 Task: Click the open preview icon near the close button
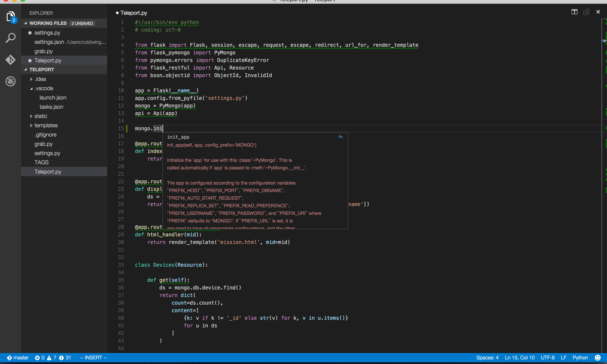coord(586,12)
